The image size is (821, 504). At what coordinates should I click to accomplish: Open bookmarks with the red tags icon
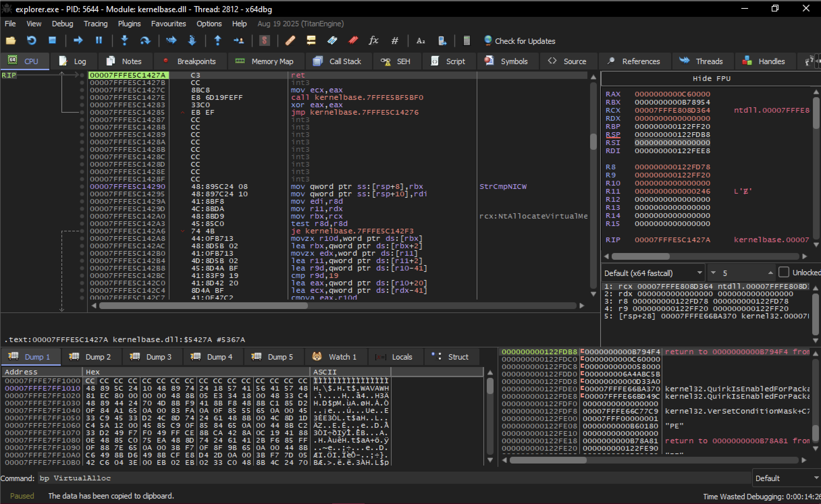click(x=353, y=41)
